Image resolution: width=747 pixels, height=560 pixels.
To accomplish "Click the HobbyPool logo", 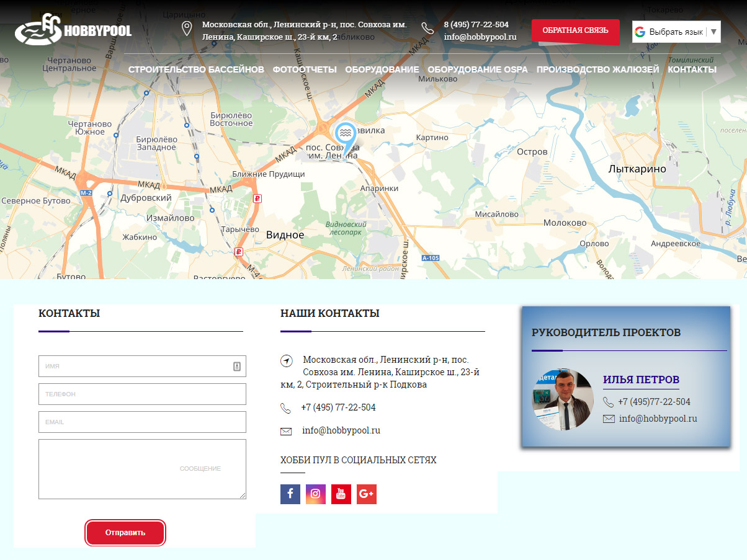I will (73, 30).
